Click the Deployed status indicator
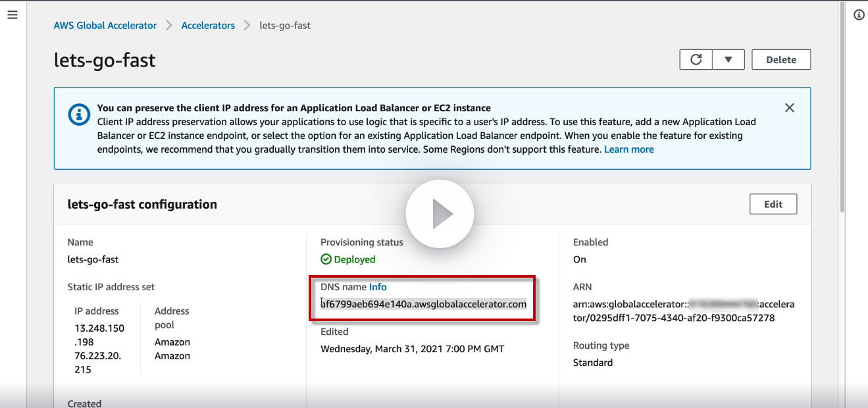The image size is (868, 408). point(348,259)
